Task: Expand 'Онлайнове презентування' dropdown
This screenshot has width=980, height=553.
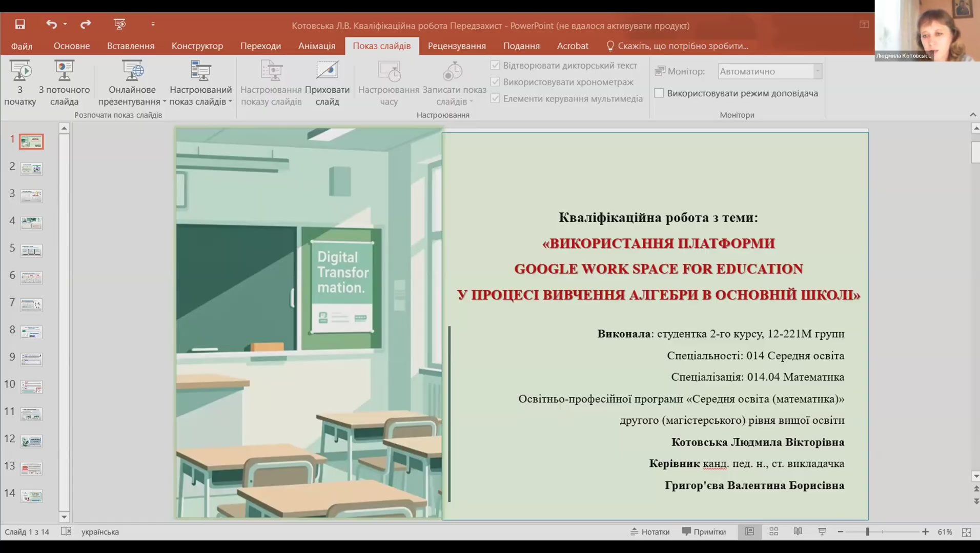Action: (x=164, y=101)
